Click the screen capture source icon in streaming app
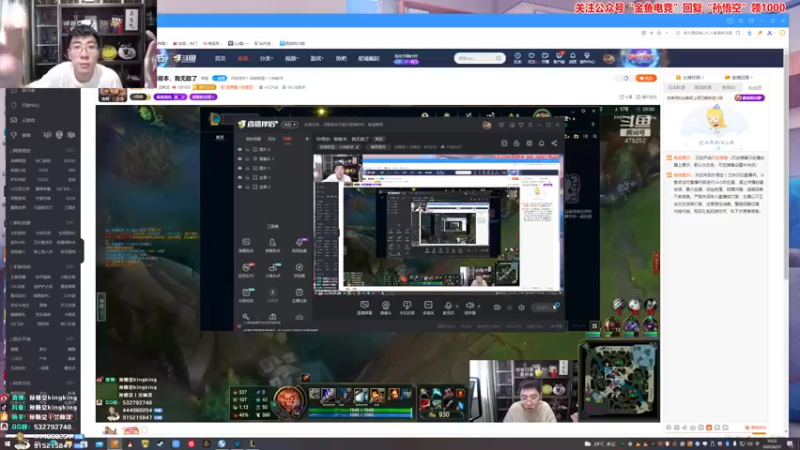Viewport: 800px width, 450px height. pyautogui.click(x=364, y=305)
